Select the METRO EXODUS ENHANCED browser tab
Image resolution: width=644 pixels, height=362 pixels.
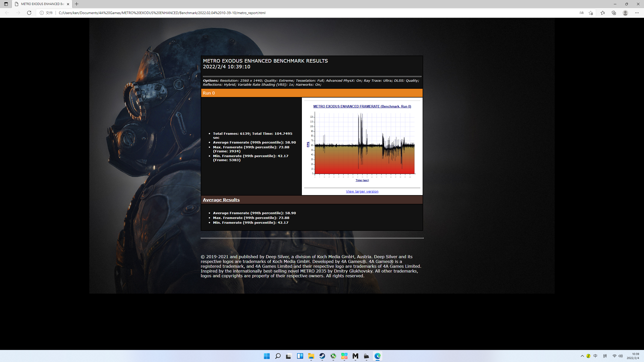[42, 4]
